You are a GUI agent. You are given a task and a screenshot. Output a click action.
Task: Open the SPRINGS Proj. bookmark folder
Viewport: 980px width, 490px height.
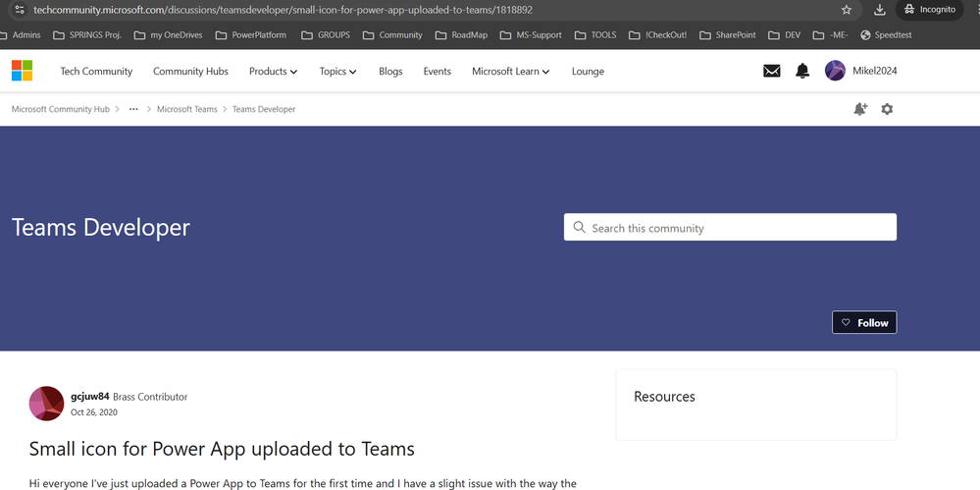pos(87,35)
